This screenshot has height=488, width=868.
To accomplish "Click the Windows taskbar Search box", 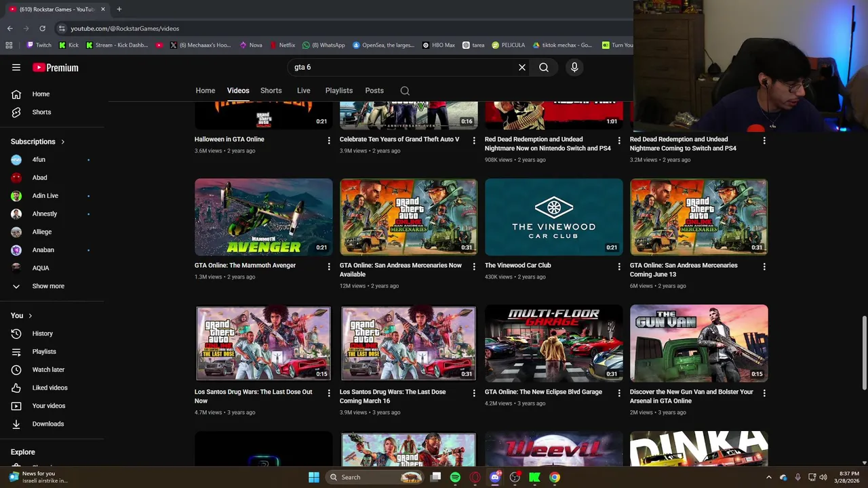I will (374, 477).
